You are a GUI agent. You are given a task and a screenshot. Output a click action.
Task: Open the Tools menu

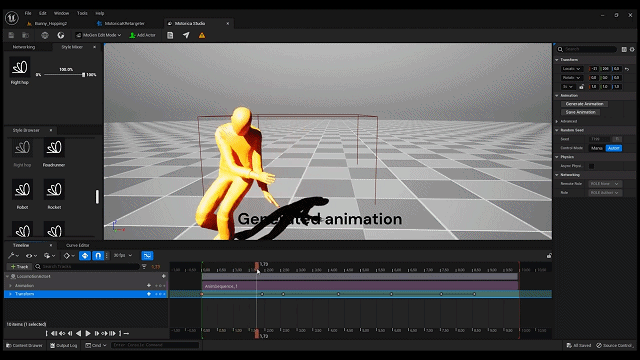tap(82, 13)
